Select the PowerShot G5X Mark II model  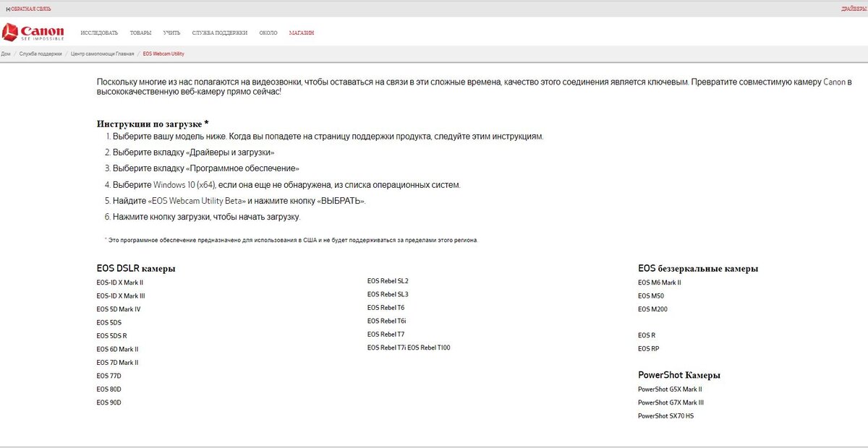pyautogui.click(x=670, y=389)
